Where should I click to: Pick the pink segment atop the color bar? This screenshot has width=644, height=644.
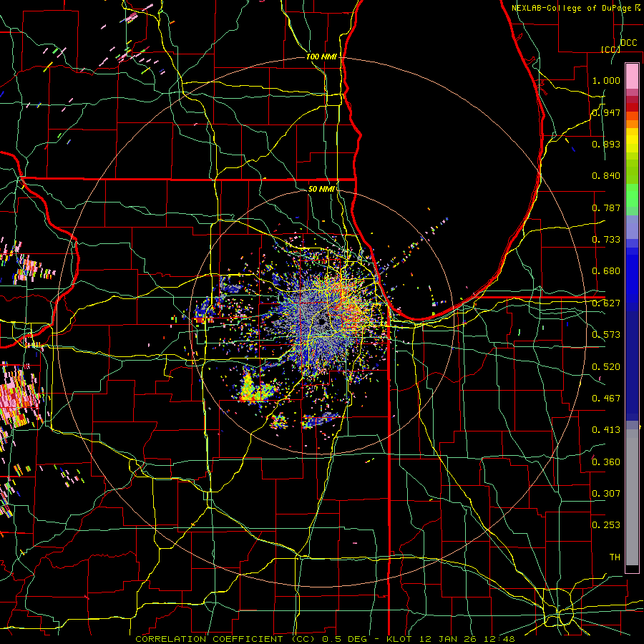pyautogui.click(x=632, y=77)
